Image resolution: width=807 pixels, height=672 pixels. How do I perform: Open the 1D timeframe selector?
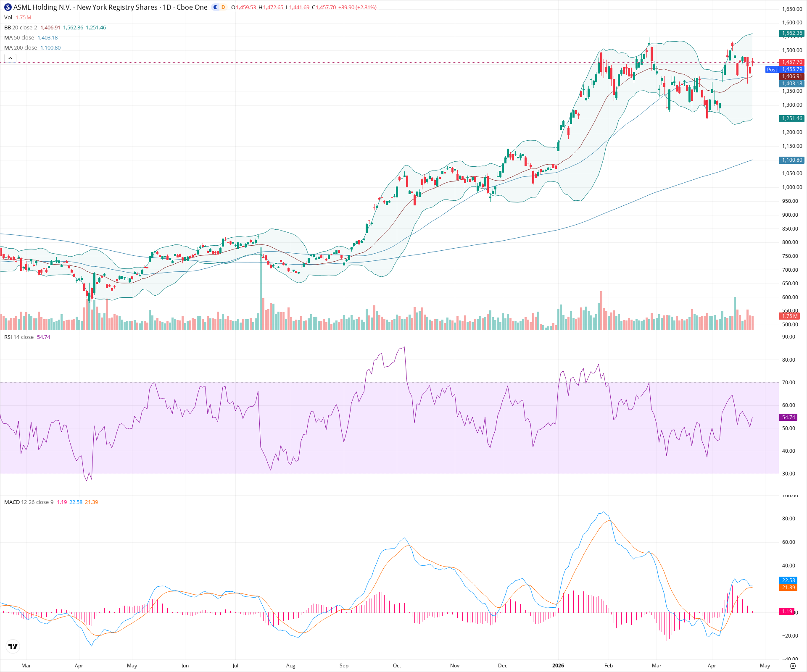(167, 7)
